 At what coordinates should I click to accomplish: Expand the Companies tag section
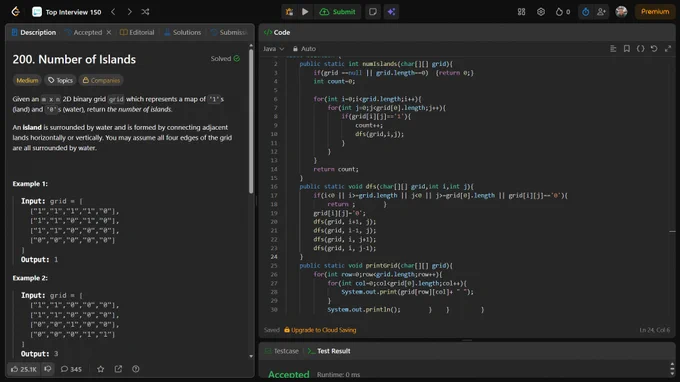tap(101, 80)
